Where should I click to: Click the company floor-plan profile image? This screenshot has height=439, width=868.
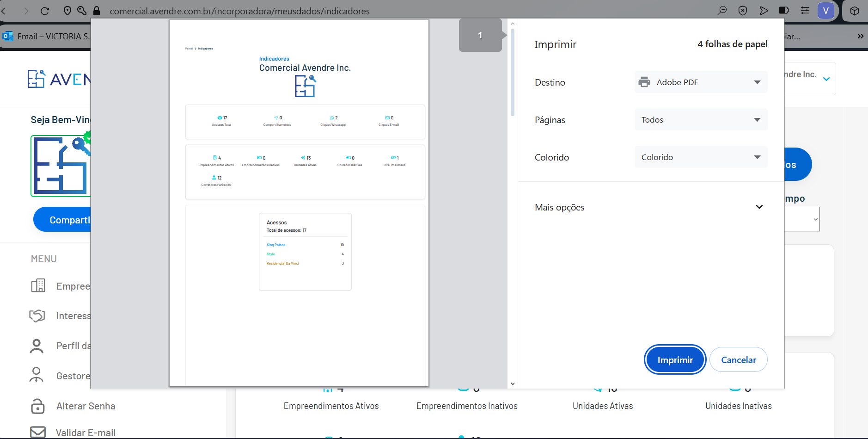[x=61, y=166]
